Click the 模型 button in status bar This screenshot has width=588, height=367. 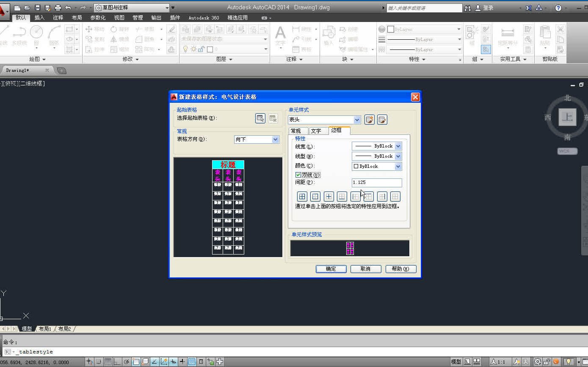[x=456, y=362]
